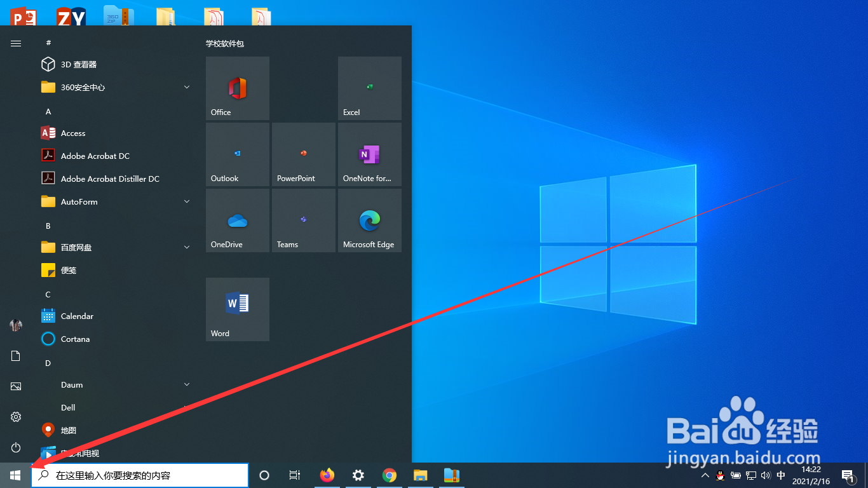868x488 pixels.
Task: Open Task View on the taskbar
Action: pos(295,475)
